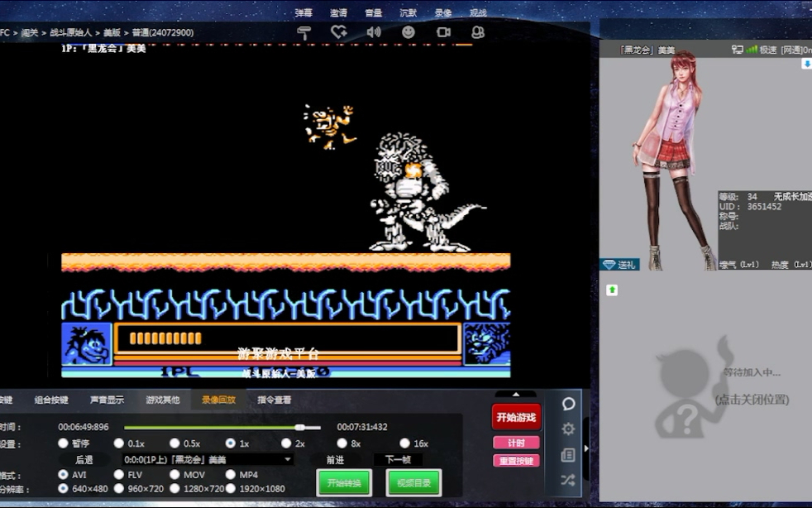The image size is (812, 508).
Task: Open the chat bubble icon in sidebar
Action: click(568, 404)
